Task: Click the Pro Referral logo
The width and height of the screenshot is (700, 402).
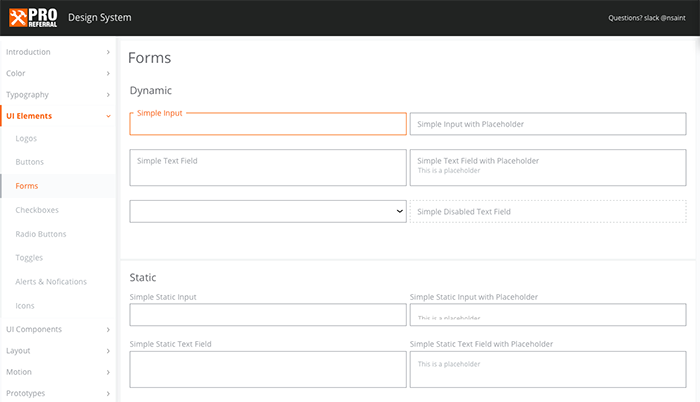Action: [x=33, y=17]
